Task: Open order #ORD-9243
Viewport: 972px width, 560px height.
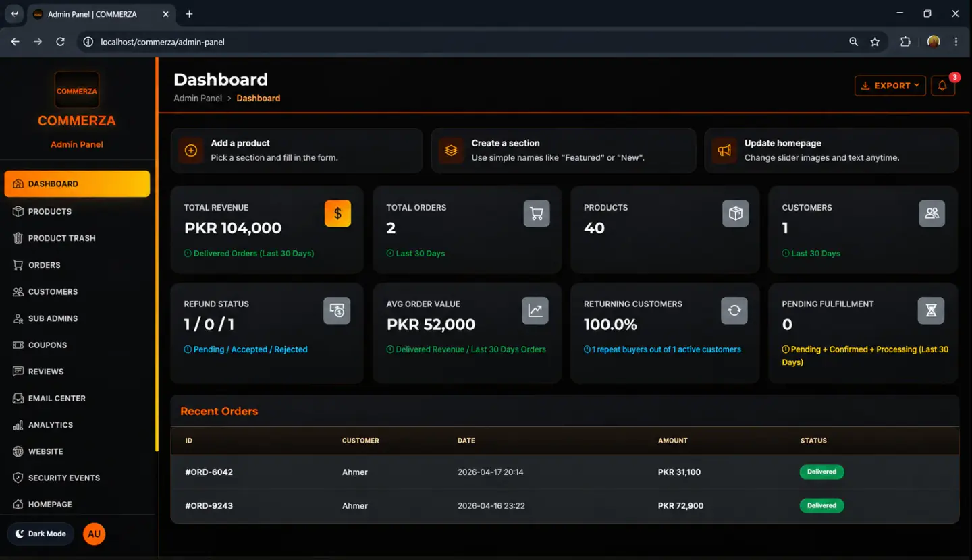Action: pos(209,506)
